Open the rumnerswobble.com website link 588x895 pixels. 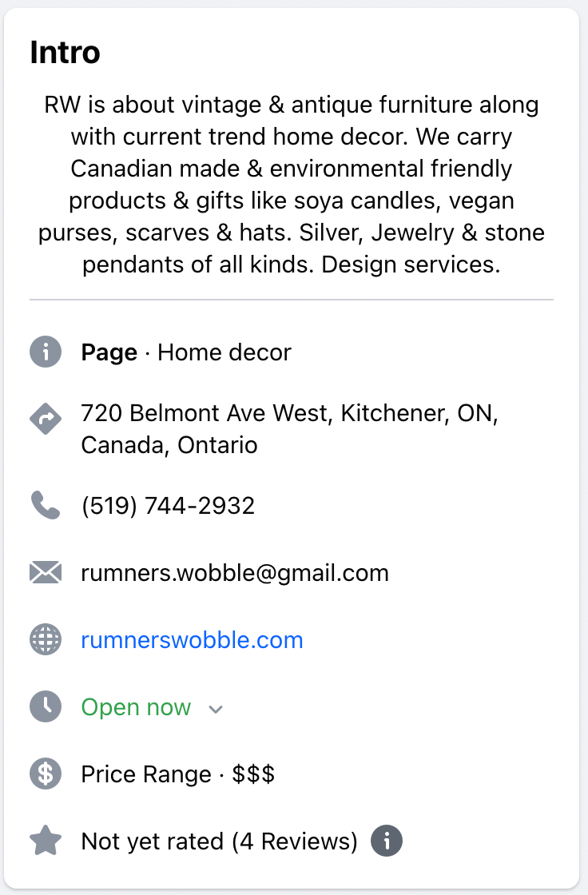coord(192,640)
